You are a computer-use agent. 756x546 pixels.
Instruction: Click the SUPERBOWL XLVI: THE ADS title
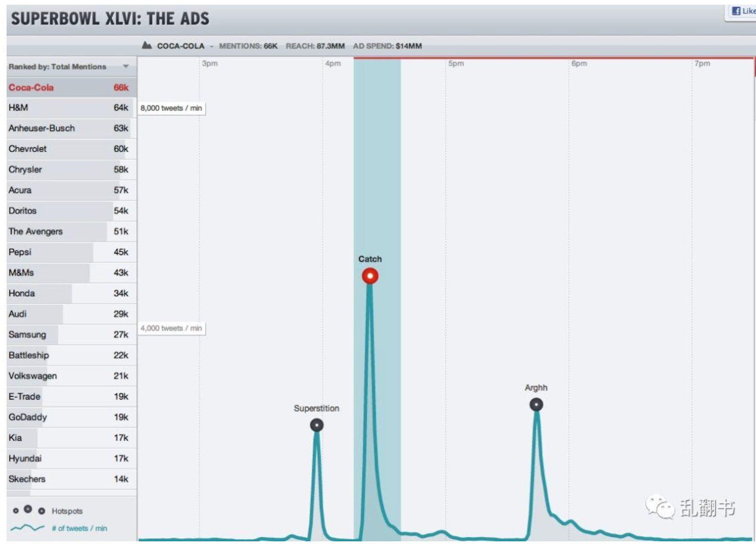point(110,19)
